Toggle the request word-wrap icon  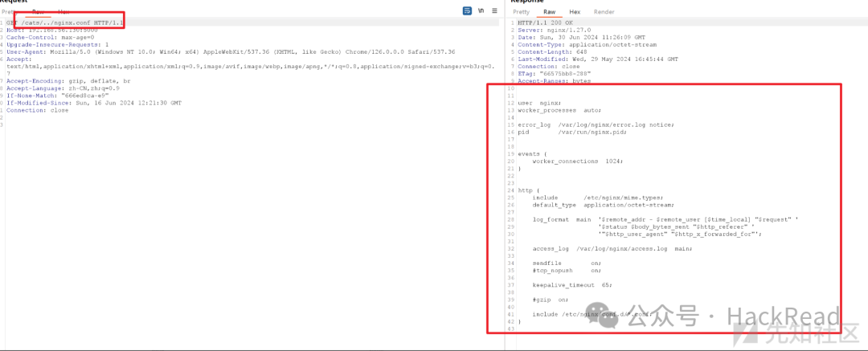(x=467, y=10)
